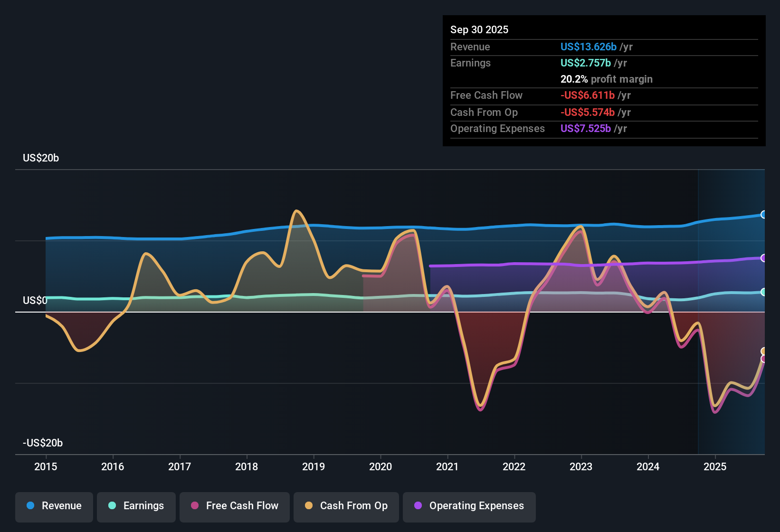Click the orange Cash From Op legend dot

point(308,506)
